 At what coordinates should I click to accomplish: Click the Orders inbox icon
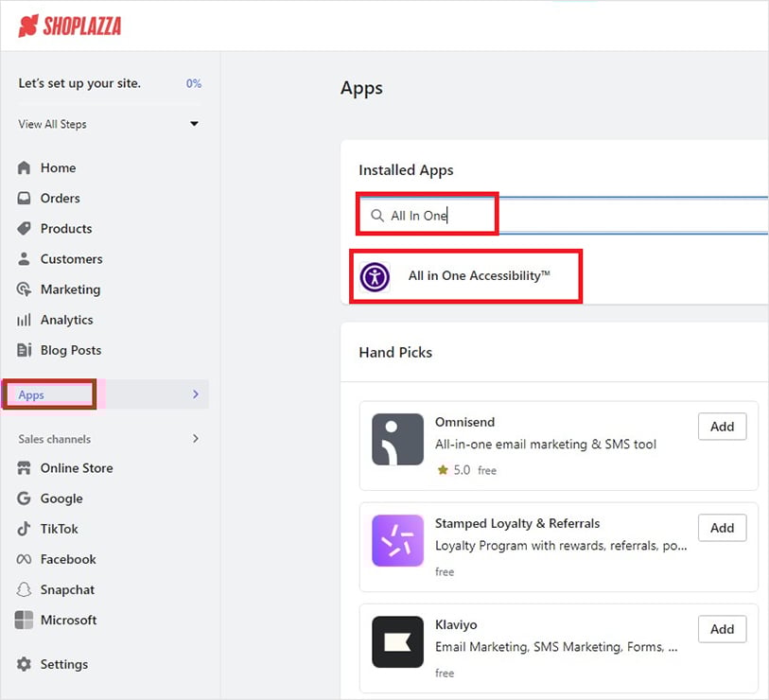24,199
